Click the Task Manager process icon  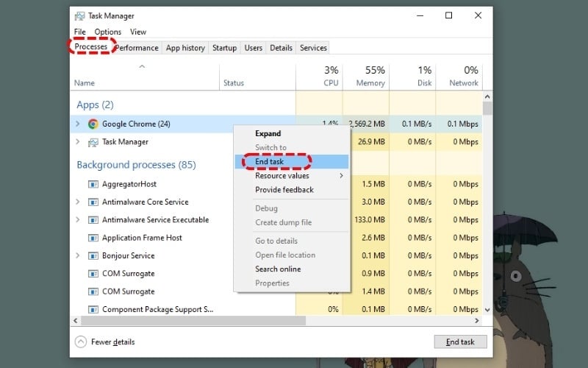coord(93,142)
